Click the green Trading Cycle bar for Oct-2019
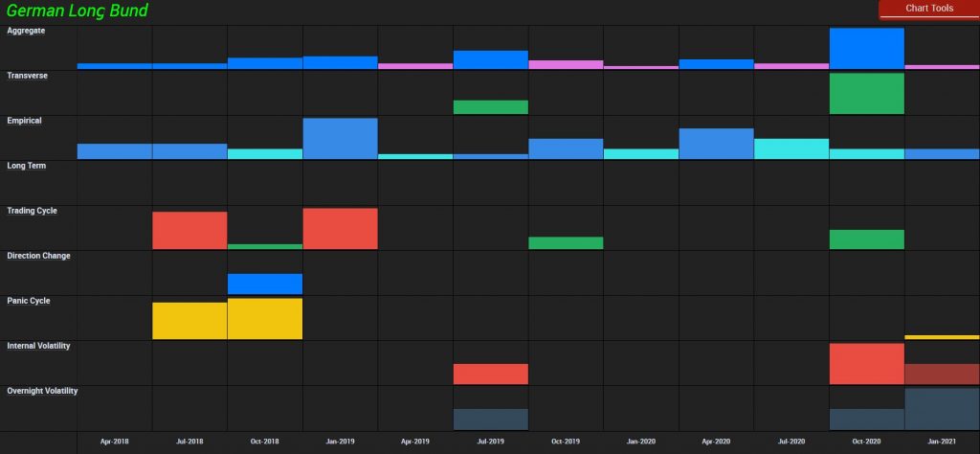This screenshot has height=454, width=980. (x=566, y=242)
